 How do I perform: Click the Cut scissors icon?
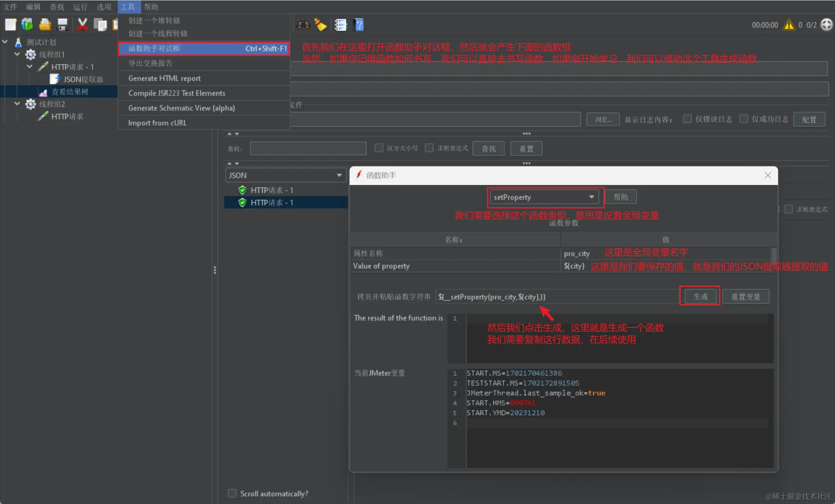pos(83,25)
